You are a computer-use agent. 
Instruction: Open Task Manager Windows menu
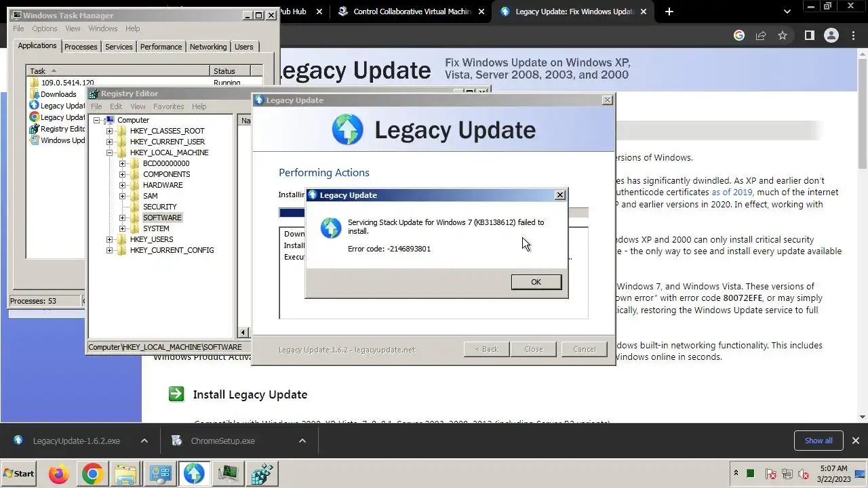pos(103,28)
